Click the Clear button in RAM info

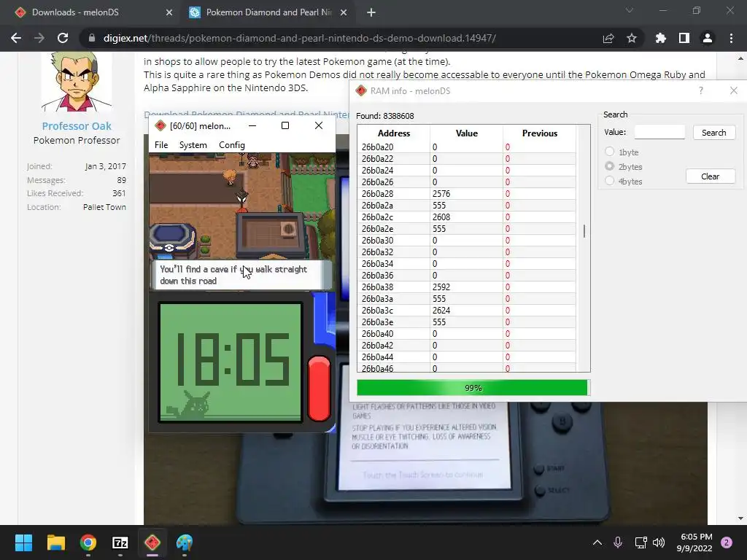[x=710, y=176]
